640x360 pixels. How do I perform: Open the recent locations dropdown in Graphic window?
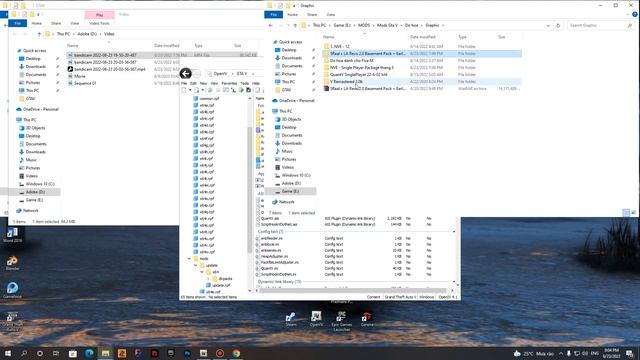tap(288, 25)
